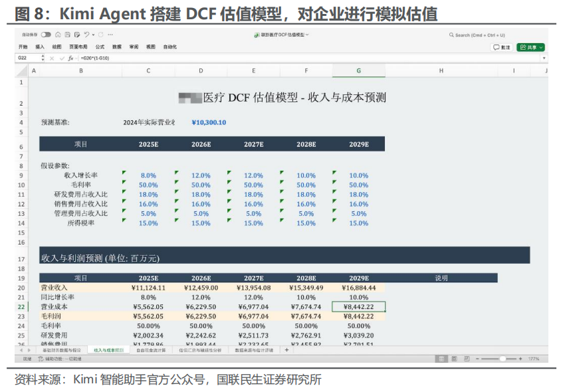
Task: Switch to the 基础财务数据与假设 sheet tab
Action: (x=62, y=350)
